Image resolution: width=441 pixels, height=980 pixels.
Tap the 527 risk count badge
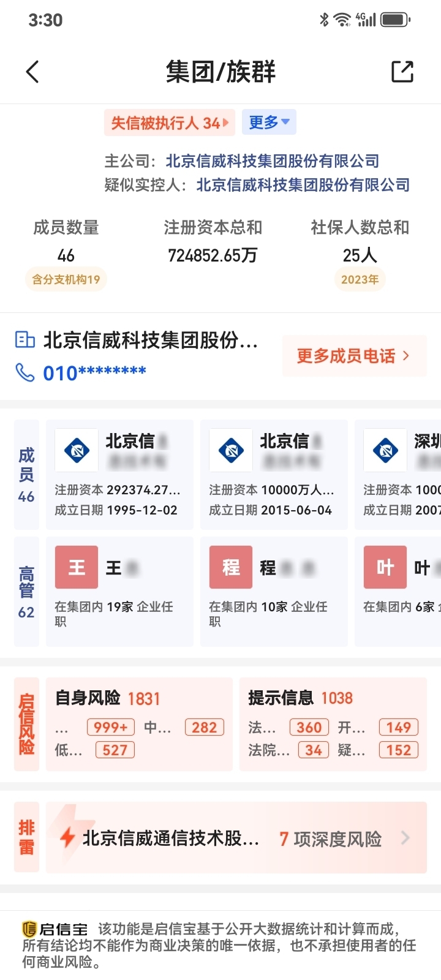115,750
